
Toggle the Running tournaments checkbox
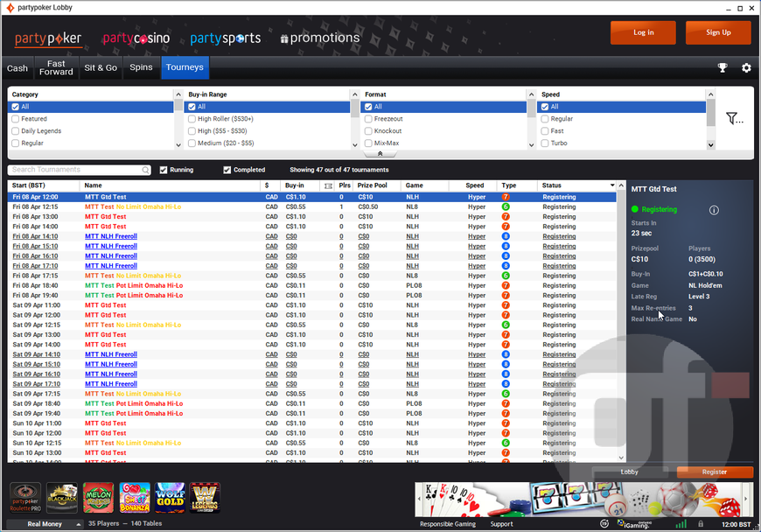pyautogui.click(x=164, y=170)
